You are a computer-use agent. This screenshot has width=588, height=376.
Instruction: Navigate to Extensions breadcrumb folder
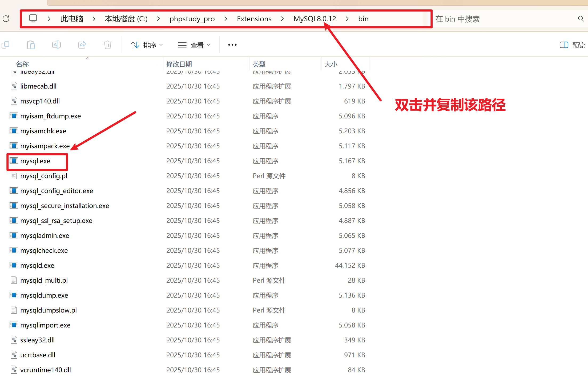pos(254,19)
